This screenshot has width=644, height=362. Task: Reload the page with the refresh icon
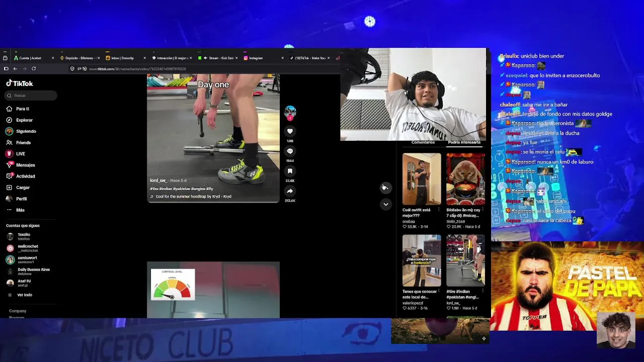pyautogui.click(x=34, y=69)
